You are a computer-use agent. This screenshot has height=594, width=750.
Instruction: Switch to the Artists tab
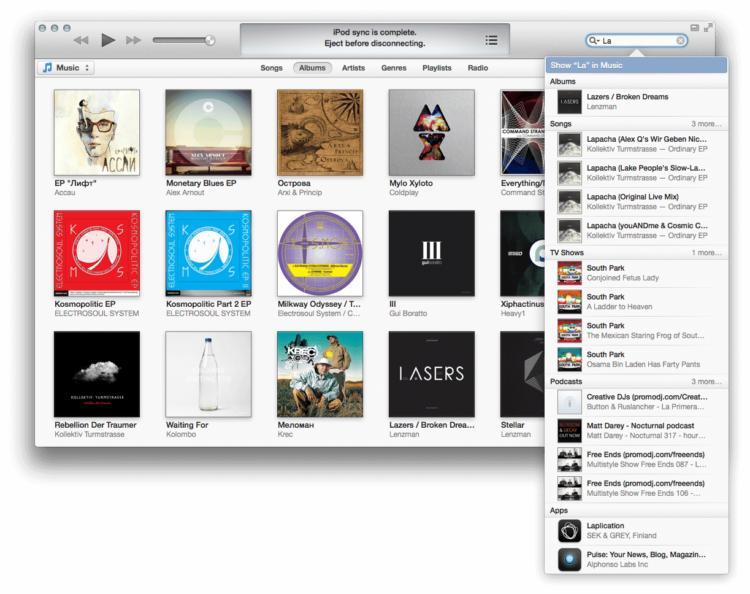353,68
